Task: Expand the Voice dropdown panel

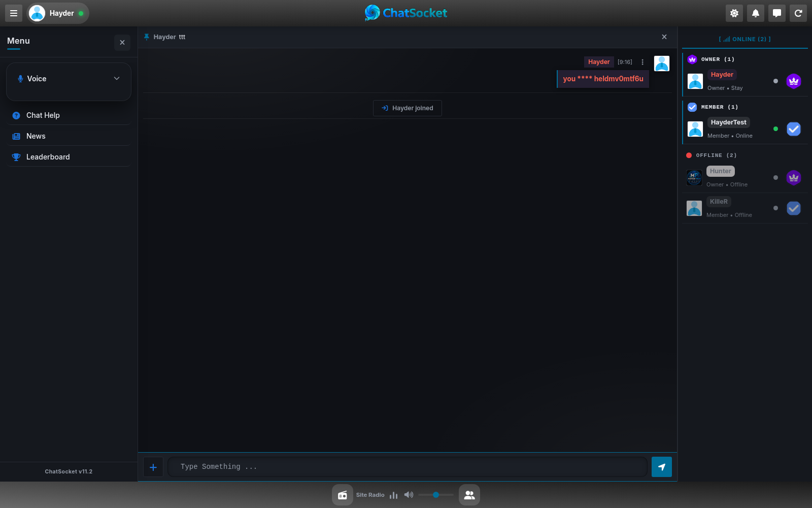Action: [x=69, y=79]
